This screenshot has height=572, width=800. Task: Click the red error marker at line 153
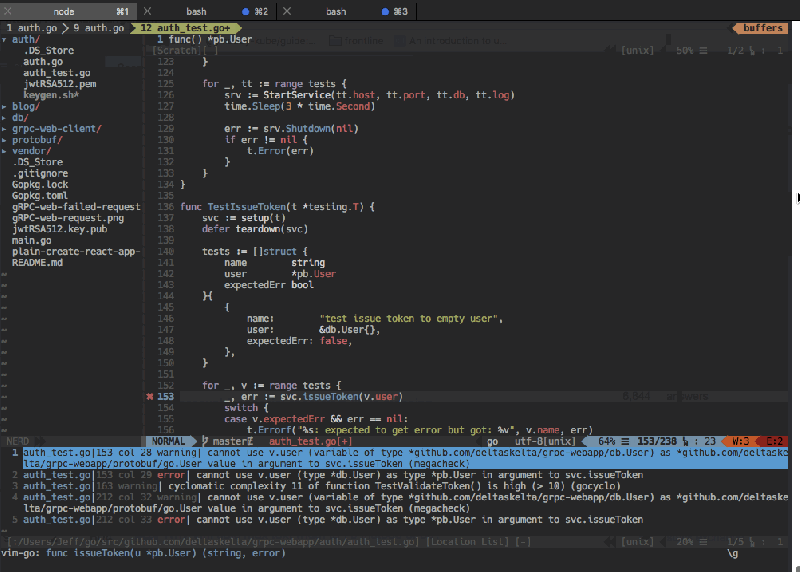tap(149, 396)
